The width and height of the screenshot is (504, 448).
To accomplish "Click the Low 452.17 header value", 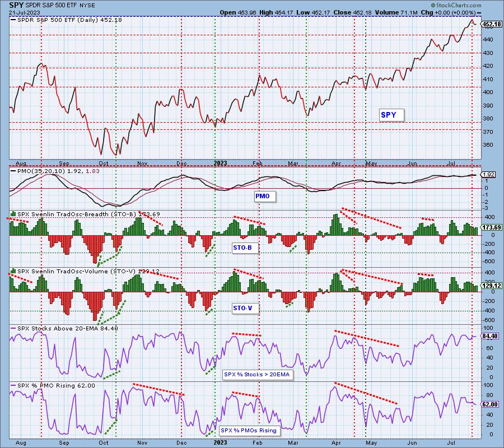I will 314,12.
